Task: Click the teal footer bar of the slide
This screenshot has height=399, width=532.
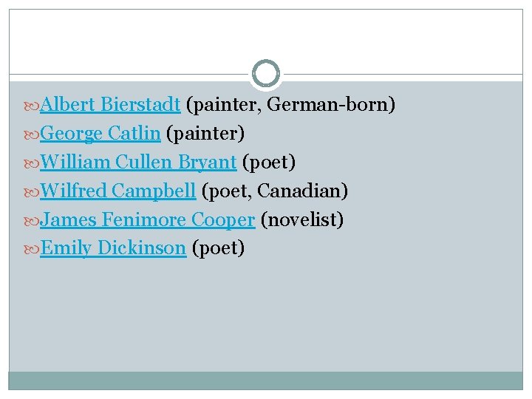Action: [266, 380]
